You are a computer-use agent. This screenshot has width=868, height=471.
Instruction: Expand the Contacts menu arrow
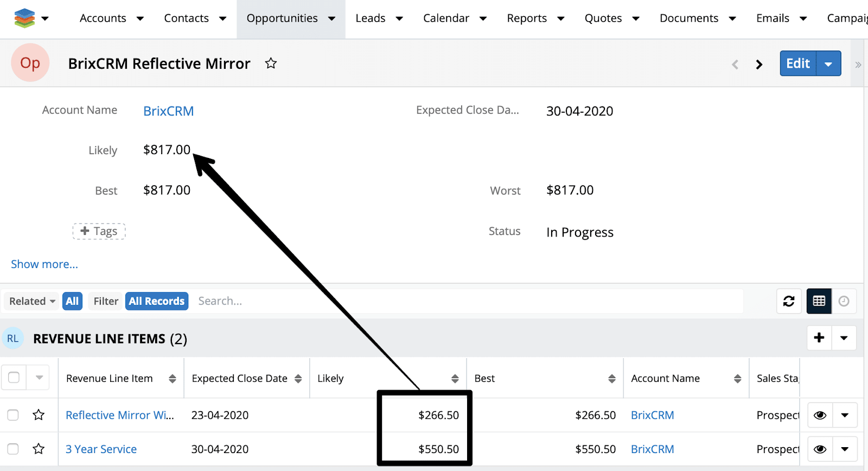point(222,18)
